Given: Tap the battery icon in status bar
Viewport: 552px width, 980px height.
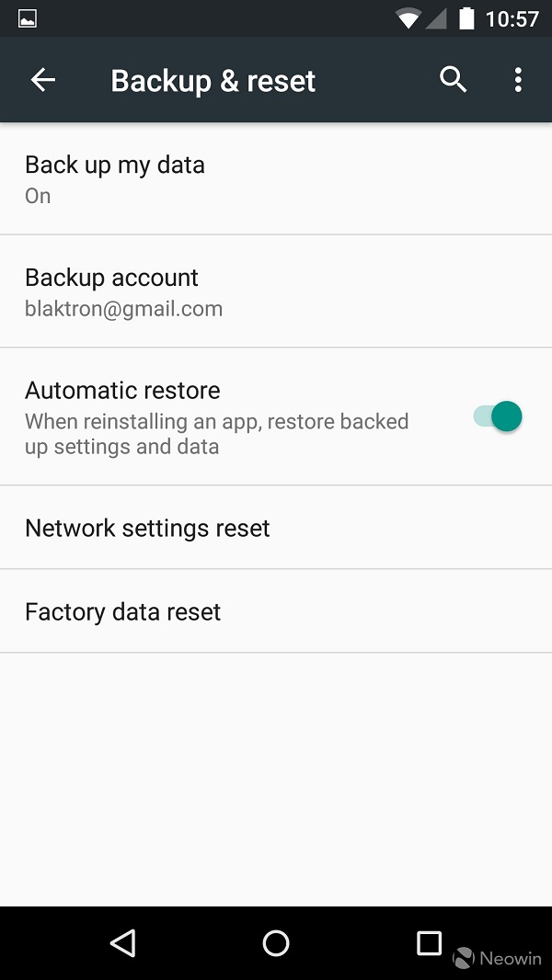Looking at the screenshot, I should (x=466, y=18).
